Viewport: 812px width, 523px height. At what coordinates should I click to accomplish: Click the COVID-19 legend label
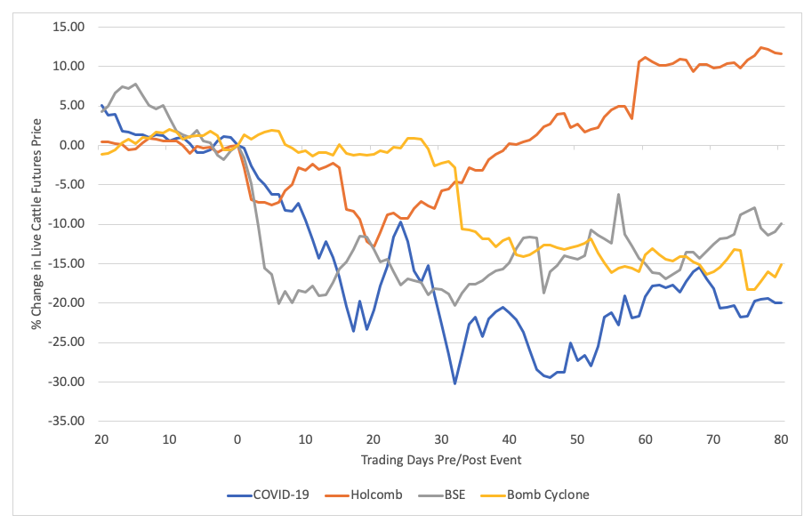tap(283, 495)
